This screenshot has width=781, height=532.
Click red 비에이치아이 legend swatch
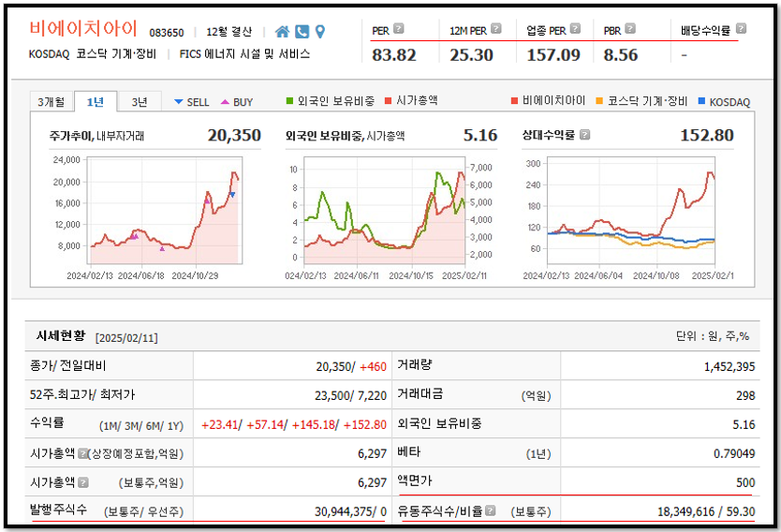[x=514, y=101]
